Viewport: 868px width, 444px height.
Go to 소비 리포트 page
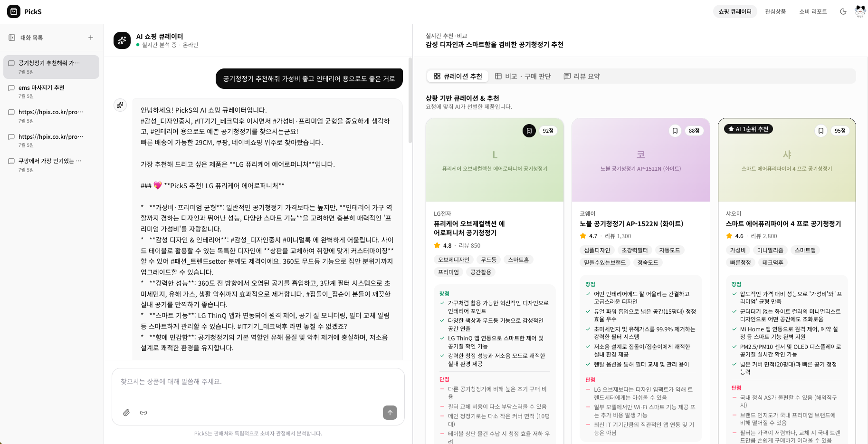pyautogui.click(x=813, y=11)
